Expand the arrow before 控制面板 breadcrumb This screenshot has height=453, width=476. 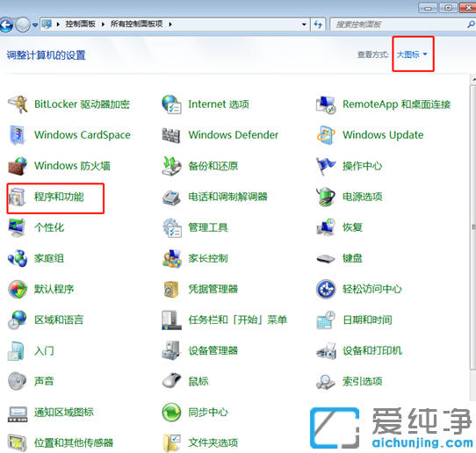point(58,25)
